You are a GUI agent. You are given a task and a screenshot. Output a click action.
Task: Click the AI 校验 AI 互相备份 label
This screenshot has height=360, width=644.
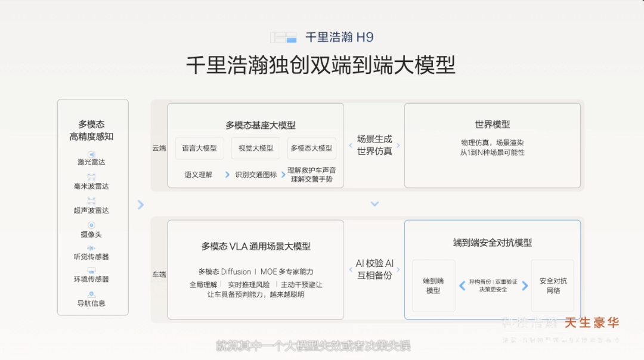(374, 269)
